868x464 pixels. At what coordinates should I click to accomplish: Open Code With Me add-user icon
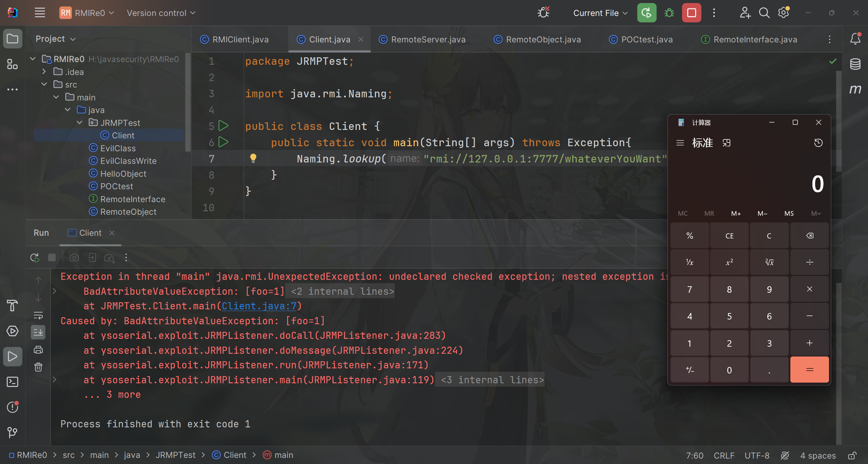pos(745,13)
